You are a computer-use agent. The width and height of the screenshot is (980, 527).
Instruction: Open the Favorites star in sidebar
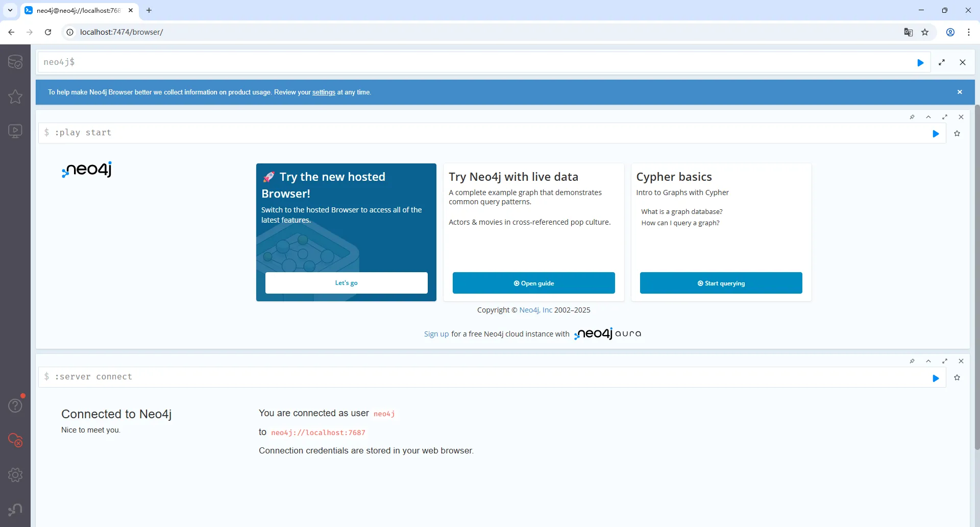[15, 97]
